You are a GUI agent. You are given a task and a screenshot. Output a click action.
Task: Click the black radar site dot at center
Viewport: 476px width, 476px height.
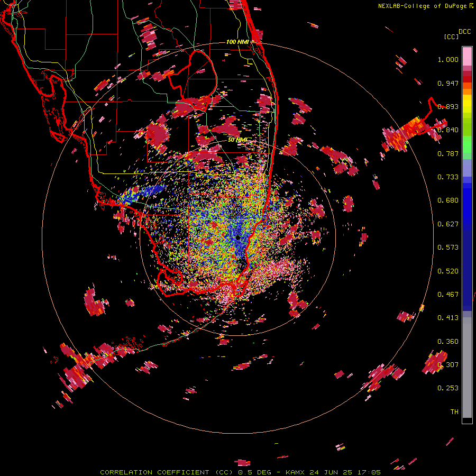238,237
